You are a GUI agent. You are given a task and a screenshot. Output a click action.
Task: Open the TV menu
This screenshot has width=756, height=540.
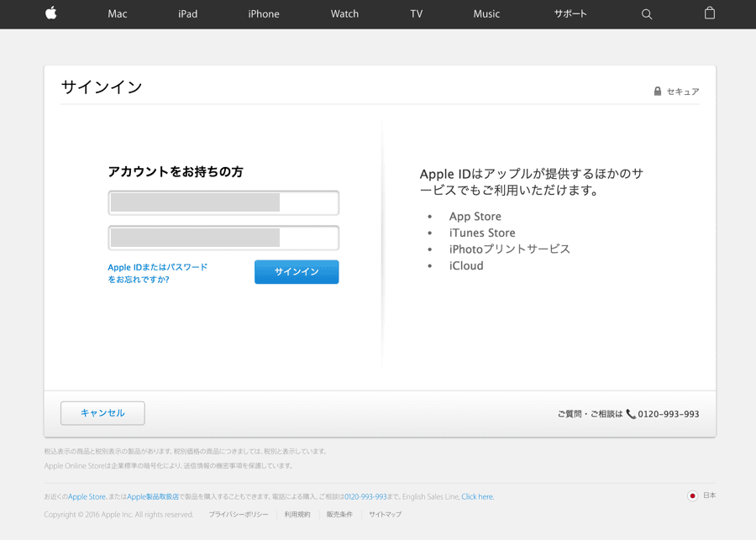pos(416,14)
